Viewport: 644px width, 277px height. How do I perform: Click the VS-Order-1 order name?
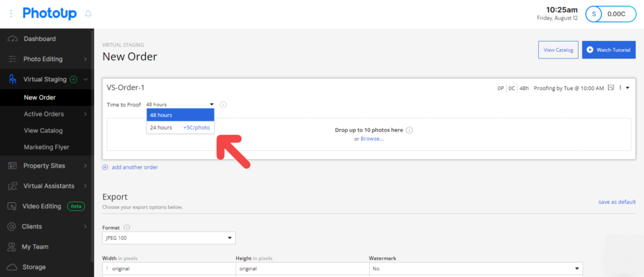125,87
